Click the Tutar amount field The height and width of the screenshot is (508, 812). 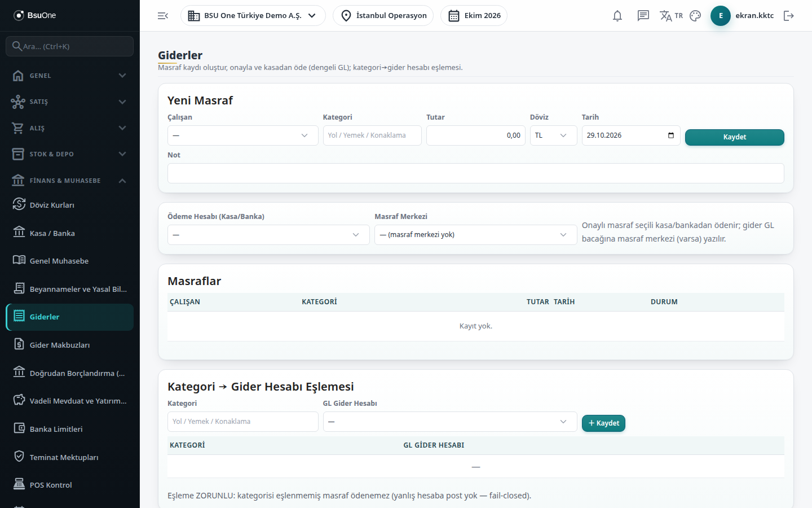pyautogui.click(x=476, y=135)
